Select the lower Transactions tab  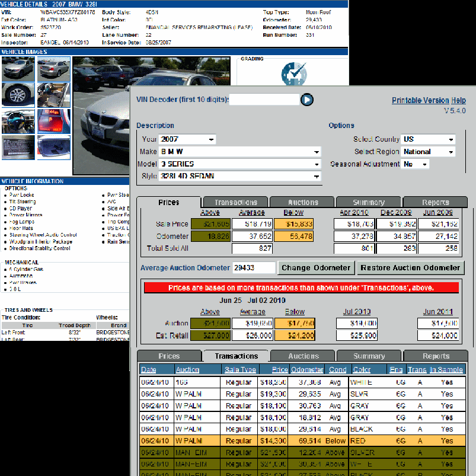tap(237, 356)
